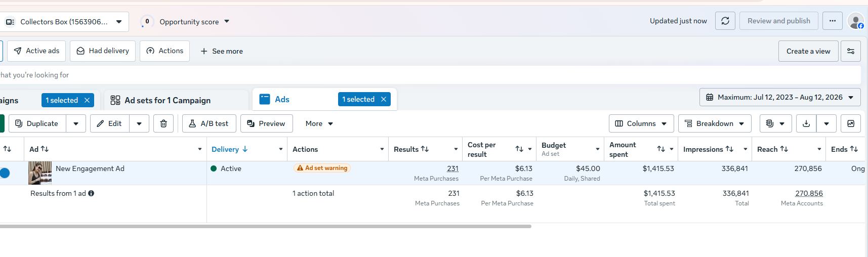
Task: Open the export options dropdown arrow
Action: click(826, 123)
